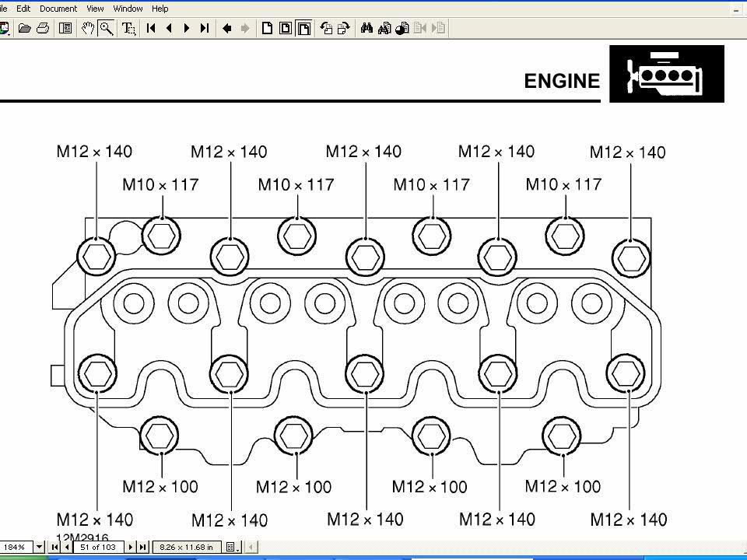This screenshot has width=747, height=560.
Task: Click the Find binoculars icon
Action: pos(366,29)
